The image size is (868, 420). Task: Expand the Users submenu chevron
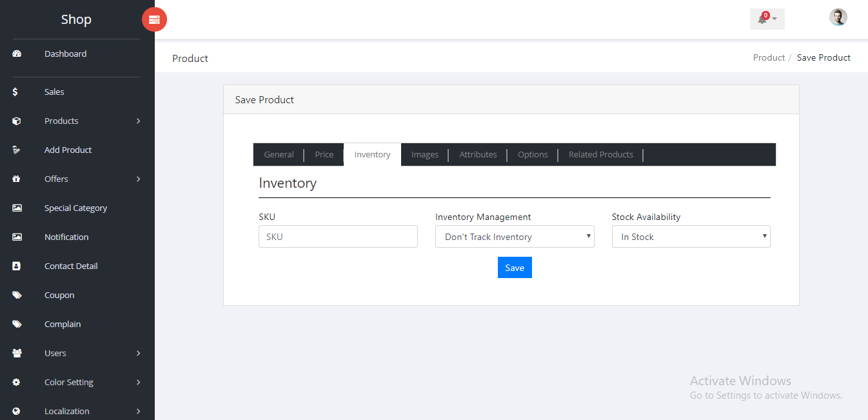pos(138,354)
